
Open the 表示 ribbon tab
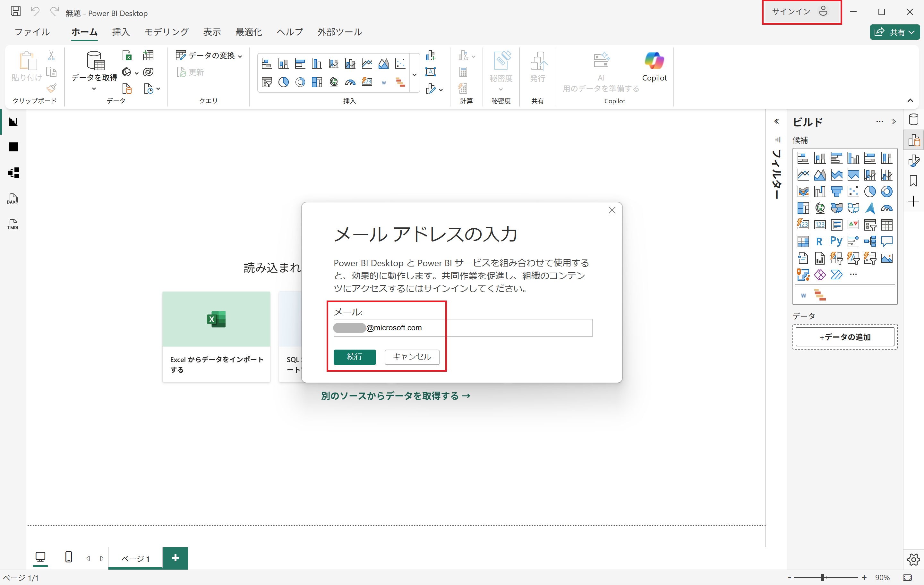pos(212,32)
